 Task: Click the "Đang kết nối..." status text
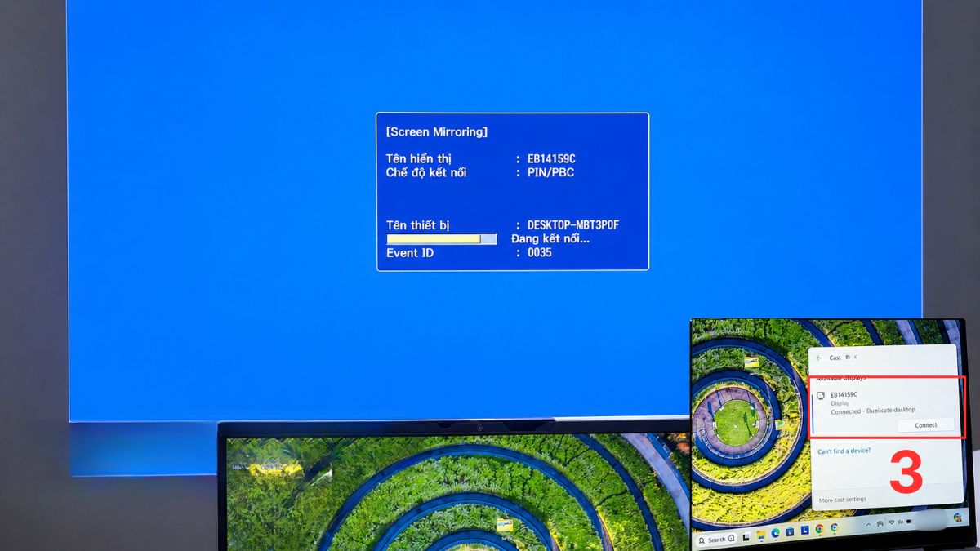tap(550, 239)
